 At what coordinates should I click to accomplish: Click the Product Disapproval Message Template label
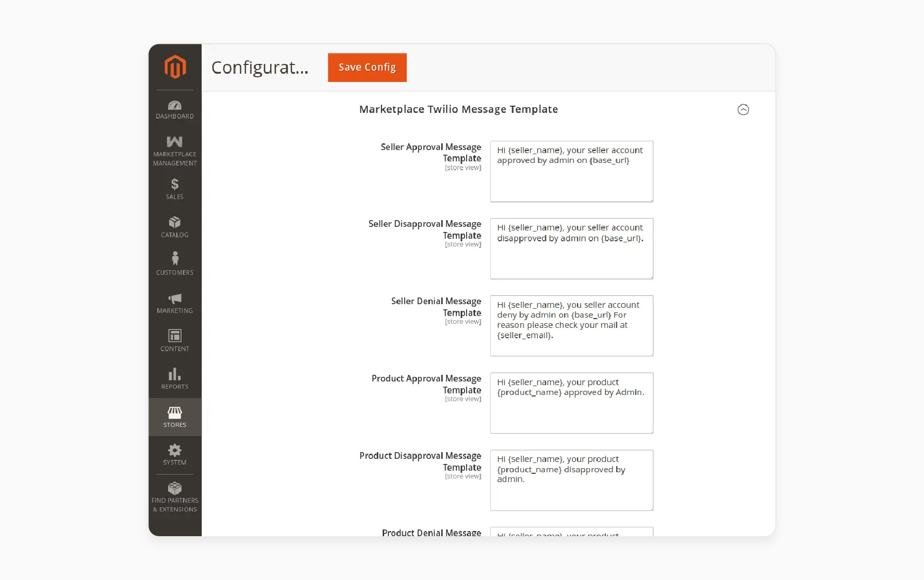point(420,461)
